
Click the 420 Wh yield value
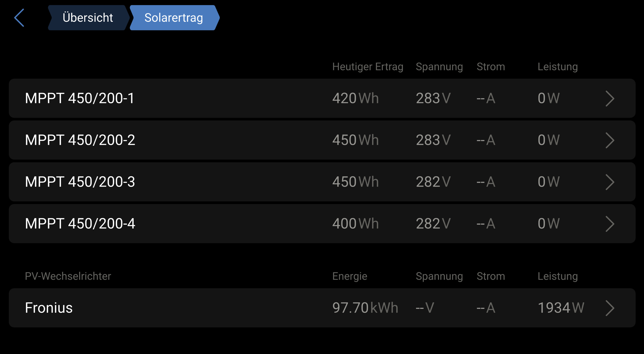[355, 98]
